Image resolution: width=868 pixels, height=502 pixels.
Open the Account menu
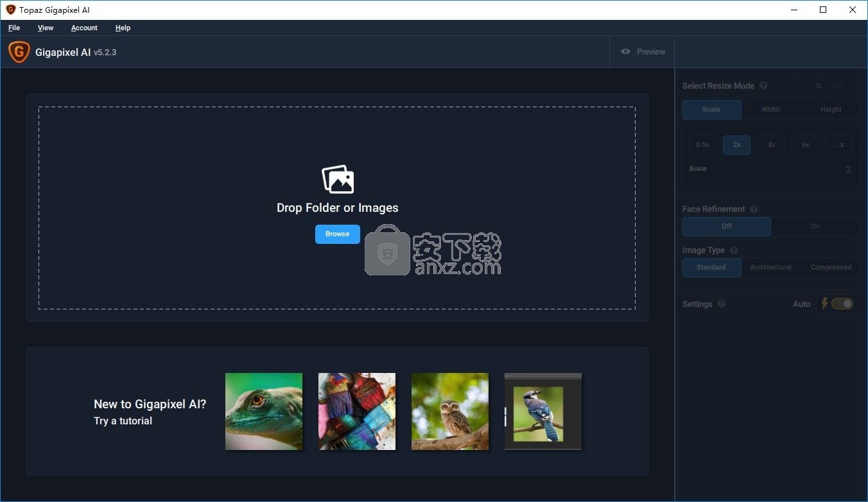[84, 28]
